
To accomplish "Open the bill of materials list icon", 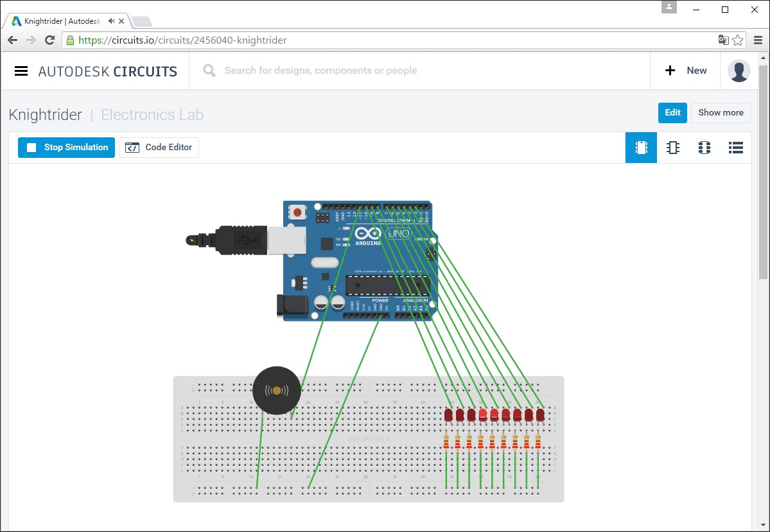I will tap(735, 147).
